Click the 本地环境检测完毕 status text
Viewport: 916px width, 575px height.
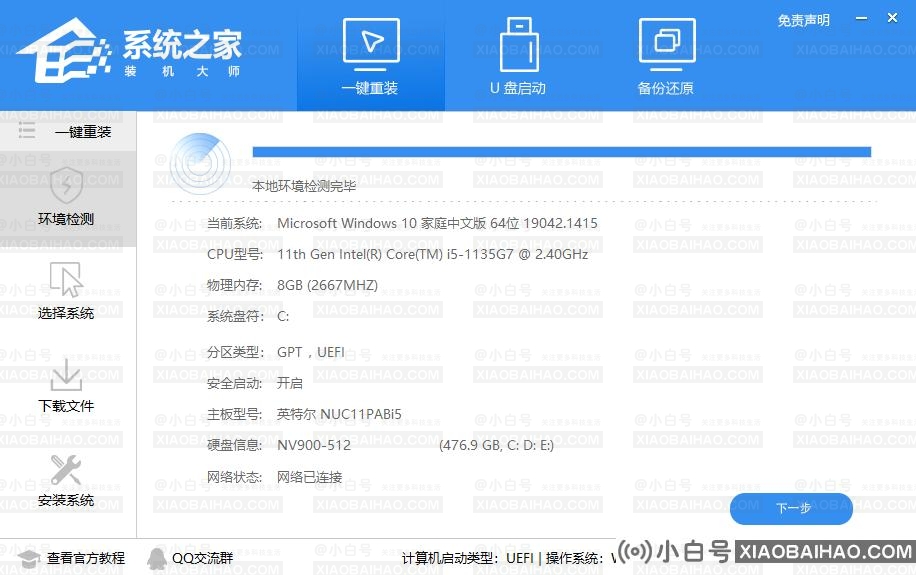pyautogui.click(x=304, y=186)
